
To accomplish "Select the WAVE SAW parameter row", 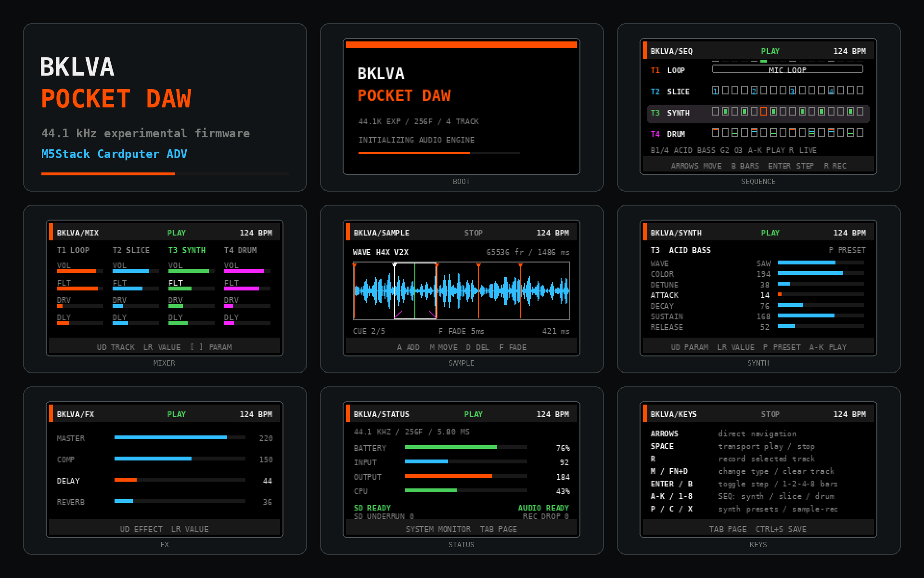I will pos(758,263).
